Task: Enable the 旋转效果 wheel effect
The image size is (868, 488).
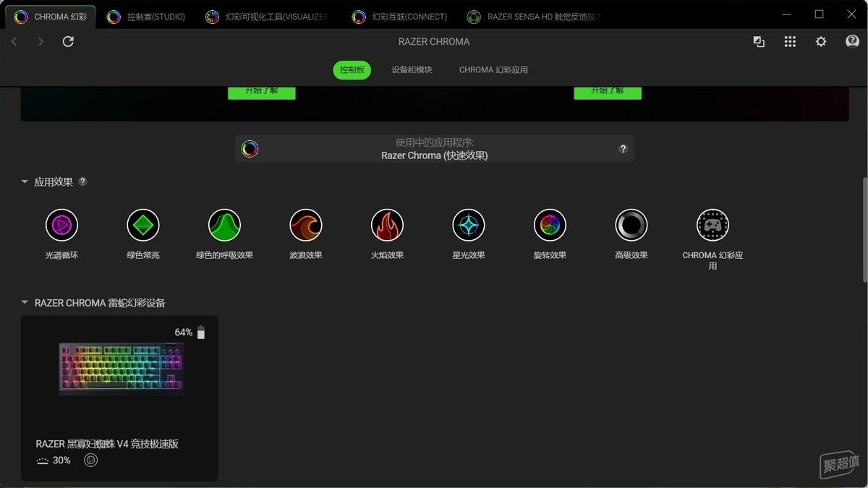Action: coord(550,226)
